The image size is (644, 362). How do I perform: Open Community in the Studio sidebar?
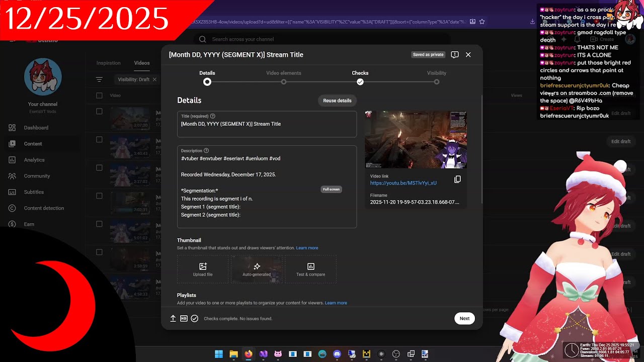pos(37,176)
